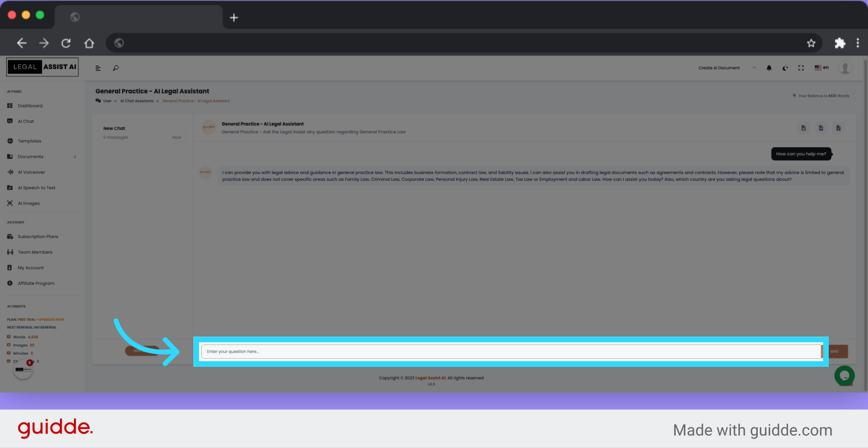Click the General Practice assistant avatar in the header

[208, 128]
